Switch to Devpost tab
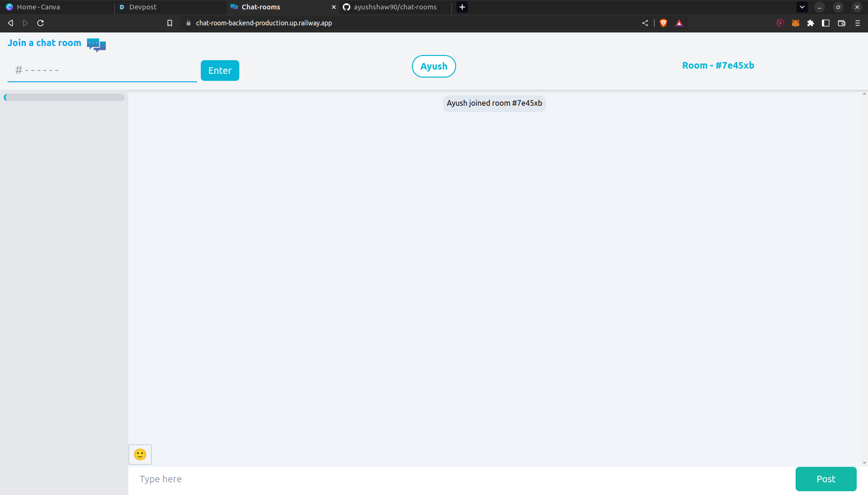 point(170,7)
